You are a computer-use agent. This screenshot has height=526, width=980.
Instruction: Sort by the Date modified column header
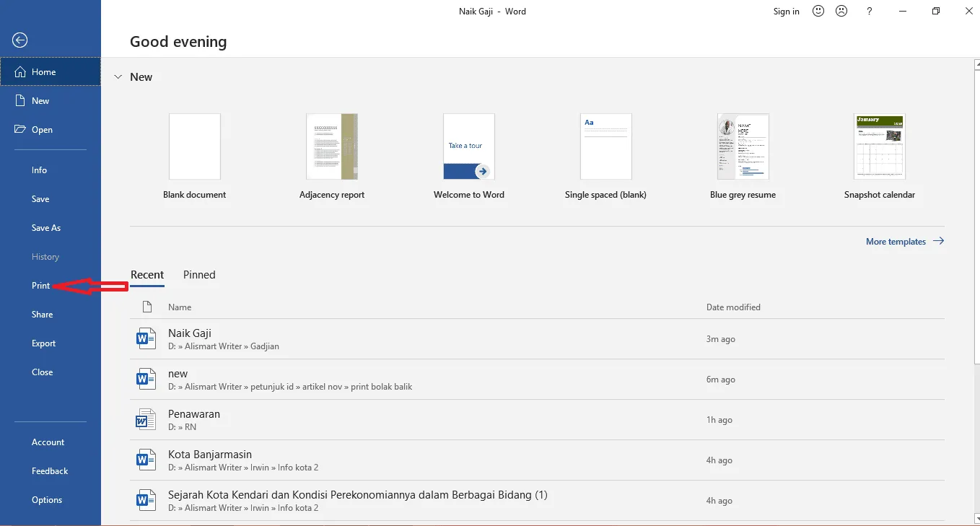733,307
